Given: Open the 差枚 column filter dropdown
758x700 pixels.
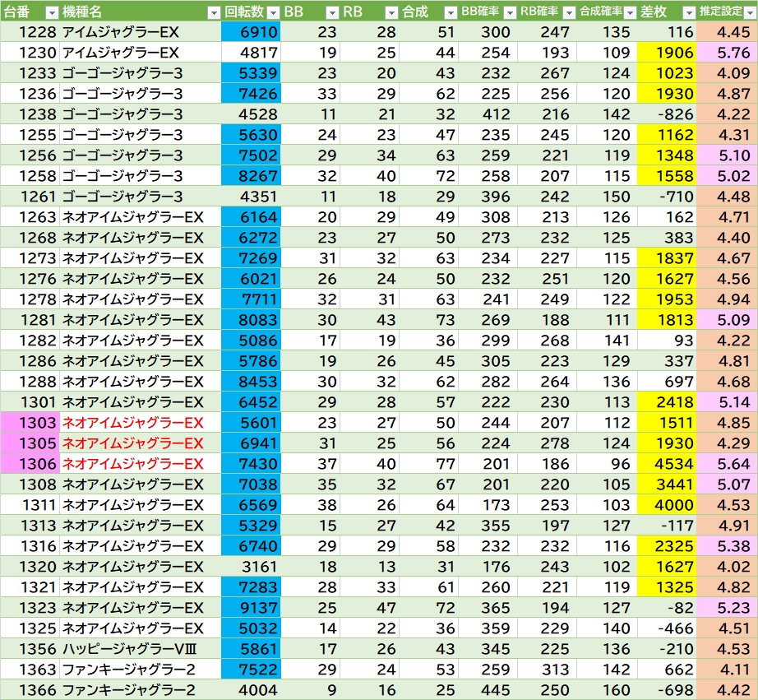Looking at the screenshot, I should [687, 12].
